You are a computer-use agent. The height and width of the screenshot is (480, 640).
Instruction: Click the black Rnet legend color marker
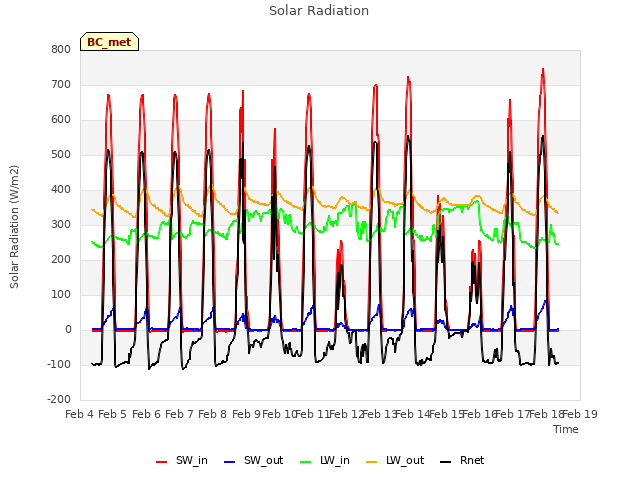pos(446,462)
